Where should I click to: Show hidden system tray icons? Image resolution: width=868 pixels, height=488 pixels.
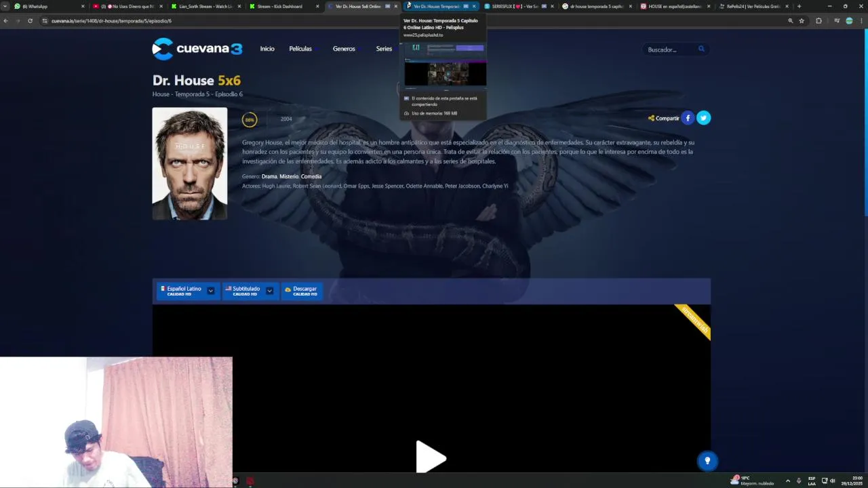[787, 481]
